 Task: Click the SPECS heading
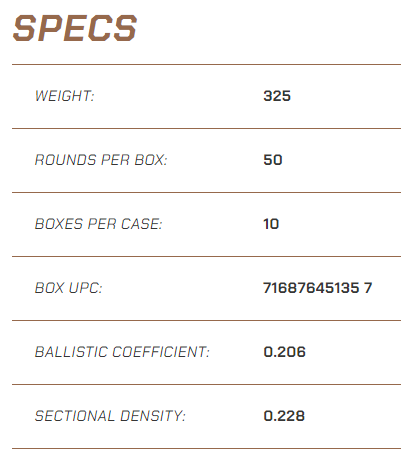point(75,29)
